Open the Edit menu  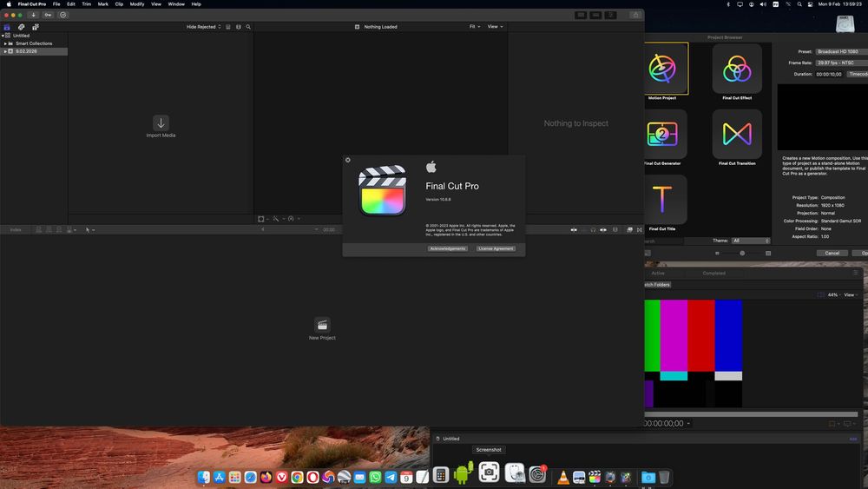(71, 3)
